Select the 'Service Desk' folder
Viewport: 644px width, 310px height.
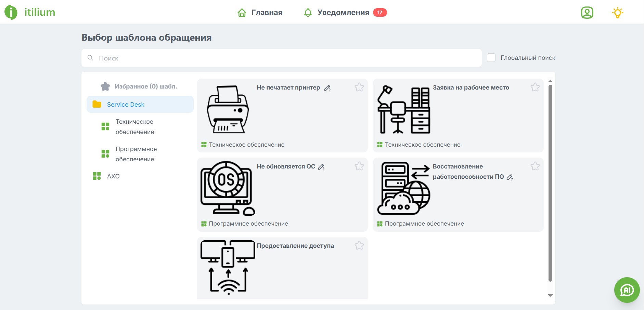click(125, 104)
